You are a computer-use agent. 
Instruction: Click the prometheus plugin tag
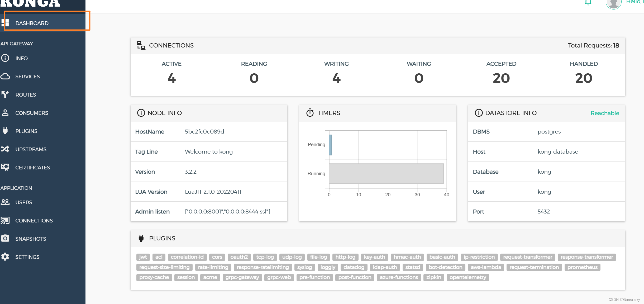pyautogui.click(x=582, y=267)
